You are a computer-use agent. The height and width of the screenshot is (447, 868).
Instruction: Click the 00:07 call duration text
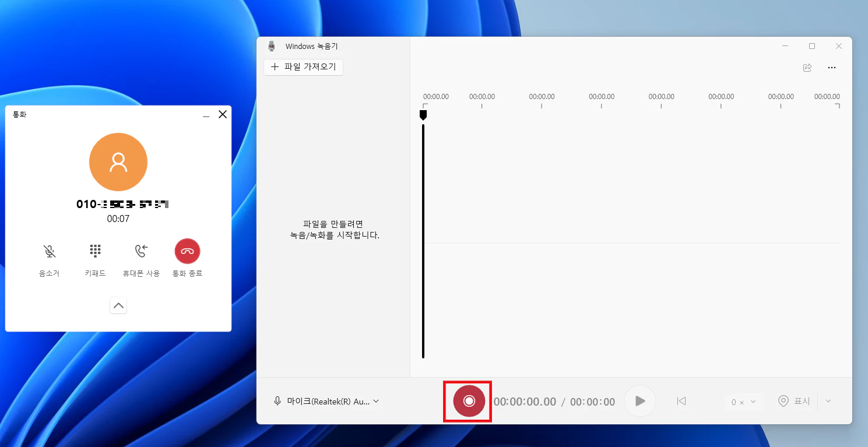(x=118, y=219)
